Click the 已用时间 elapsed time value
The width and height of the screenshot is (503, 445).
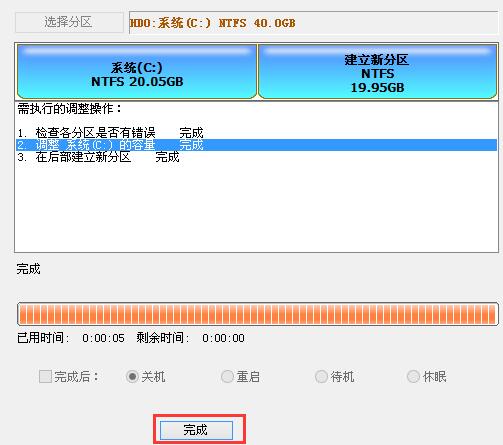click(103, 338)
